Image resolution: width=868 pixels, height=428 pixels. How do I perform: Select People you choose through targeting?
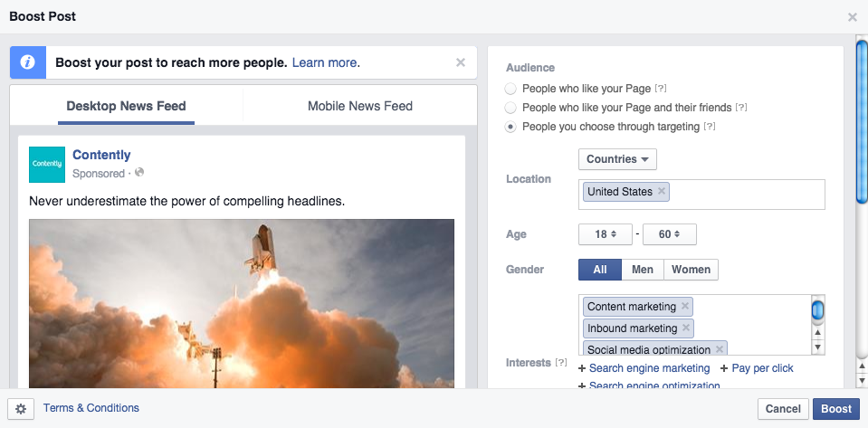coord(511,127)
